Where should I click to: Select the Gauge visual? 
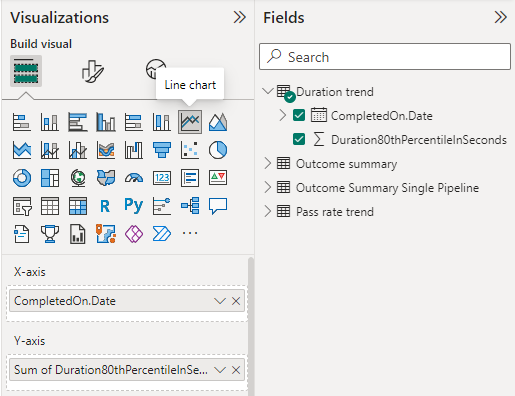[134, 178]
